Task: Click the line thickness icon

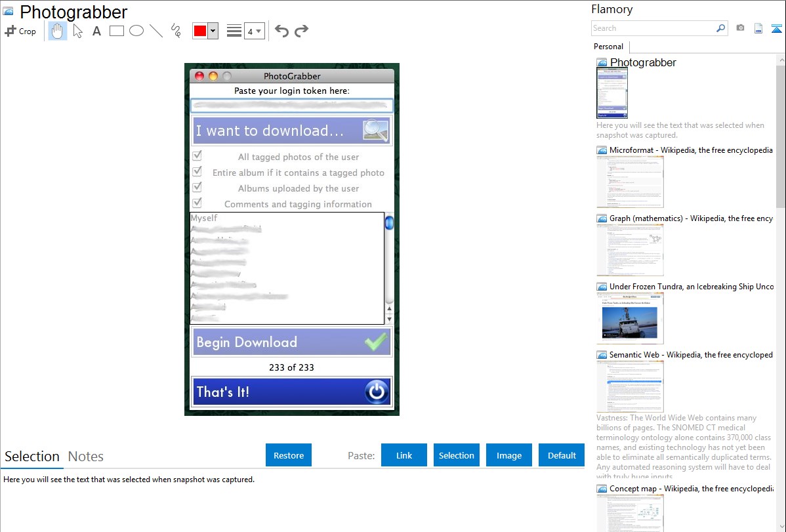Action: (x=234, y=31)
